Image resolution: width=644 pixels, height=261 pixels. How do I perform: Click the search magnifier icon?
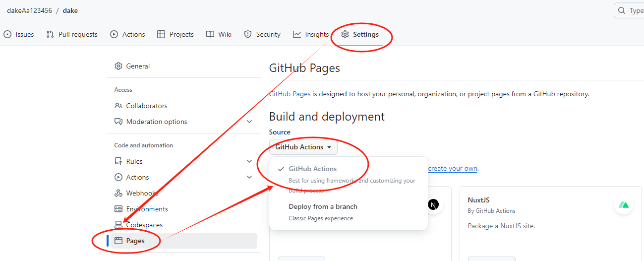[x=622, y=10]
